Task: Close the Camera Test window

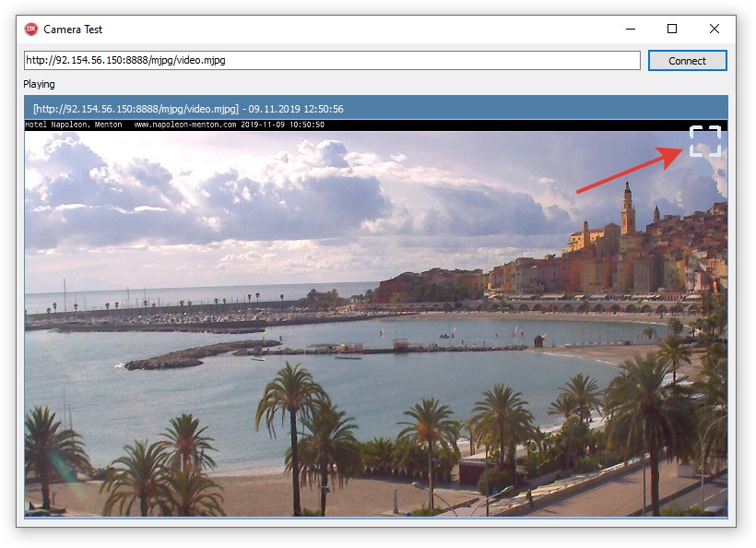Action: pyautogui.click(x=715, y=29)
